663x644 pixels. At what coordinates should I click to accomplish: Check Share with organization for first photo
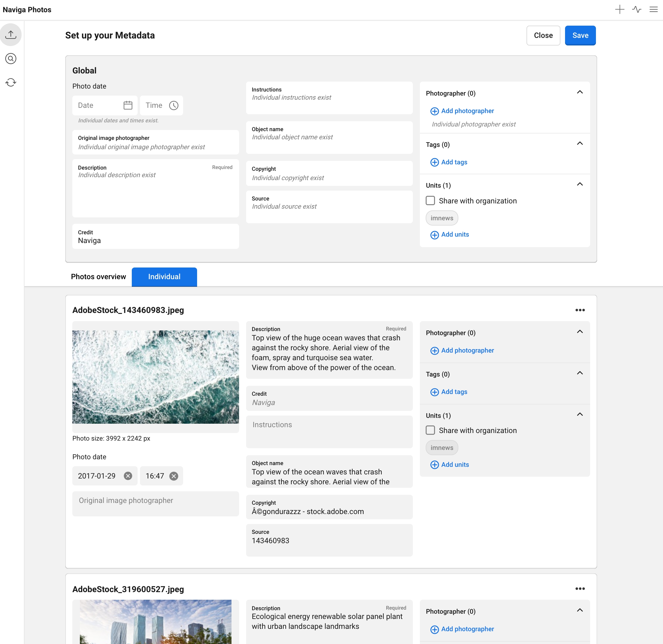(430, 430)
